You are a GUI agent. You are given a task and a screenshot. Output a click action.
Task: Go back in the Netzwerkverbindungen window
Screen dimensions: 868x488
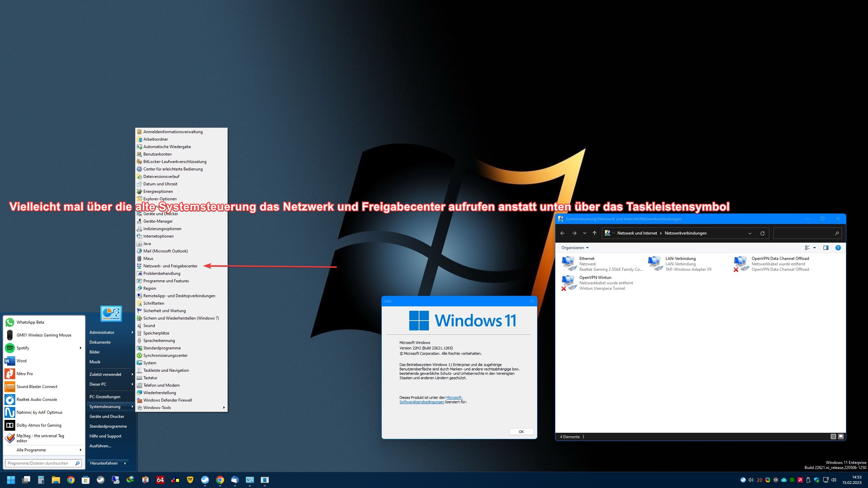coord(563,233)
